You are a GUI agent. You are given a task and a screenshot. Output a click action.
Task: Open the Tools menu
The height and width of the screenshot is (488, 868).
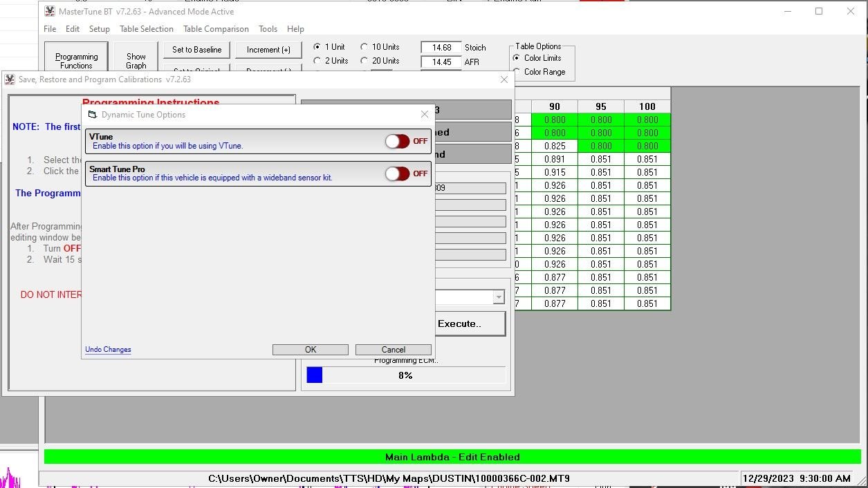click(x=268, y=29)
